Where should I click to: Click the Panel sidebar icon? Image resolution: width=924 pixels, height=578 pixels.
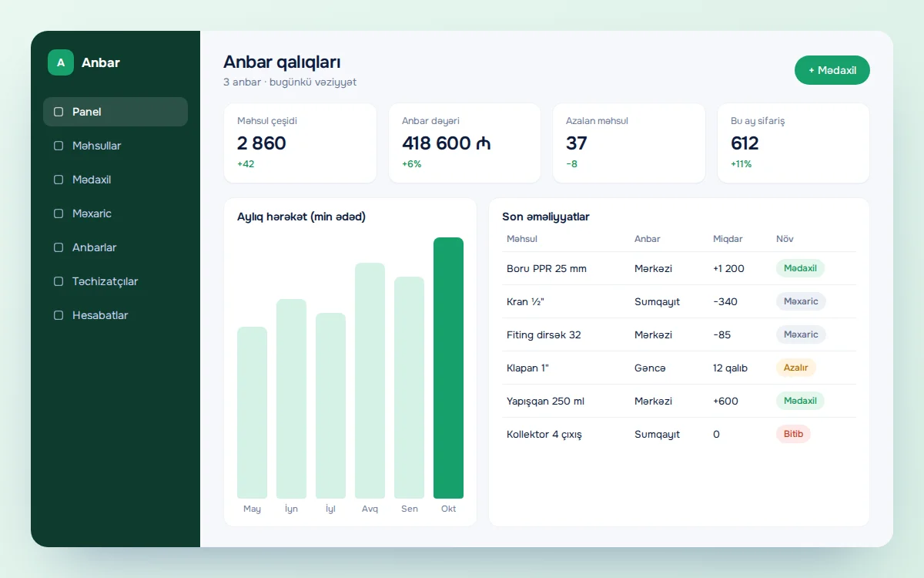59,112
